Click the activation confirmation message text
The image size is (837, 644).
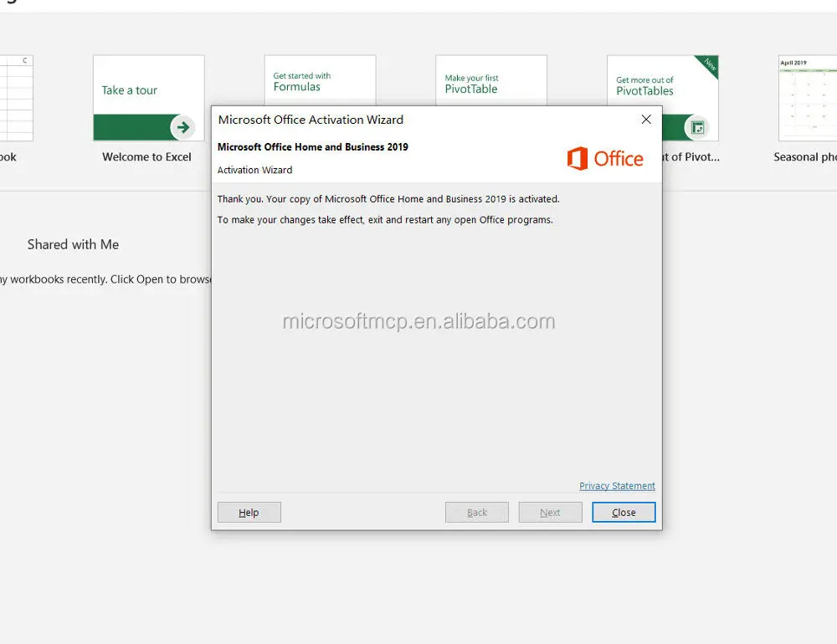[x=388, y=199]
